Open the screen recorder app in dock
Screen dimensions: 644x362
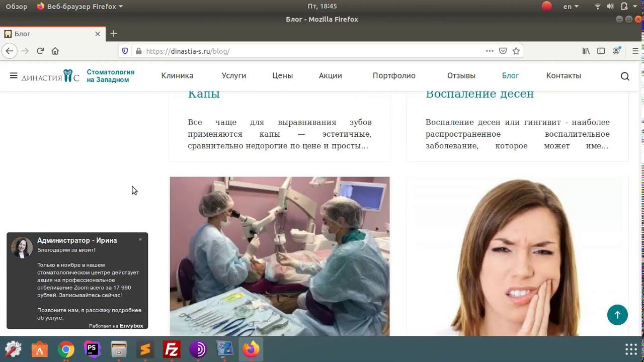point(224,349)
